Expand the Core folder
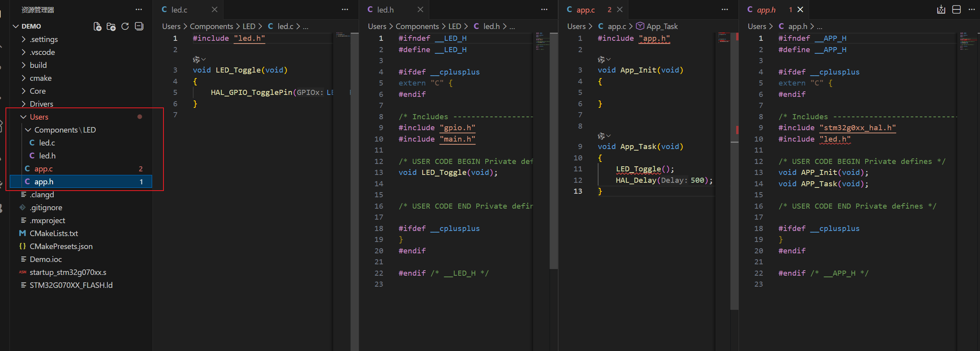 (38, 91)
